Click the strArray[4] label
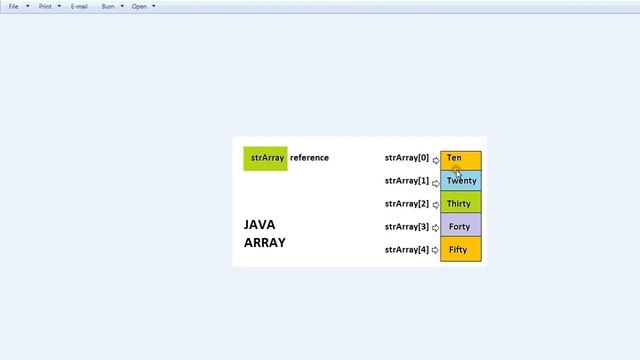This screenshot has height=360, width=640. (407, 249)
